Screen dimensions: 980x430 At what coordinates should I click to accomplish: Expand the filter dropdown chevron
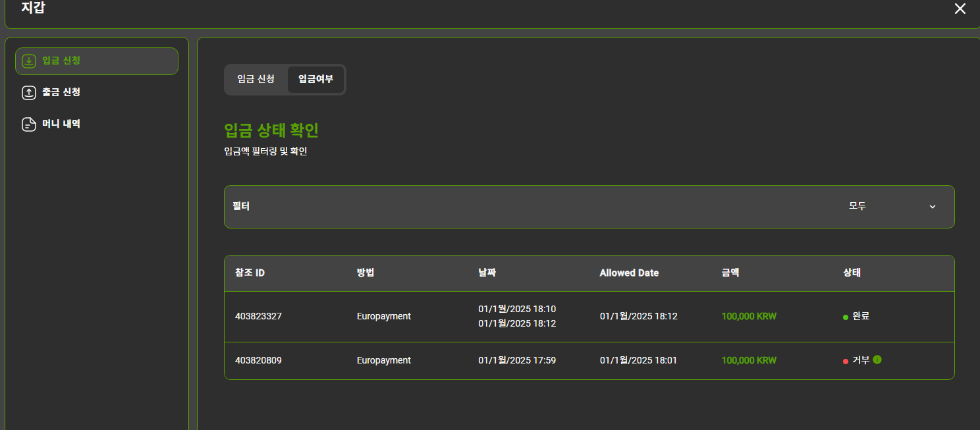pyautogui.click(x=932, y=207)
